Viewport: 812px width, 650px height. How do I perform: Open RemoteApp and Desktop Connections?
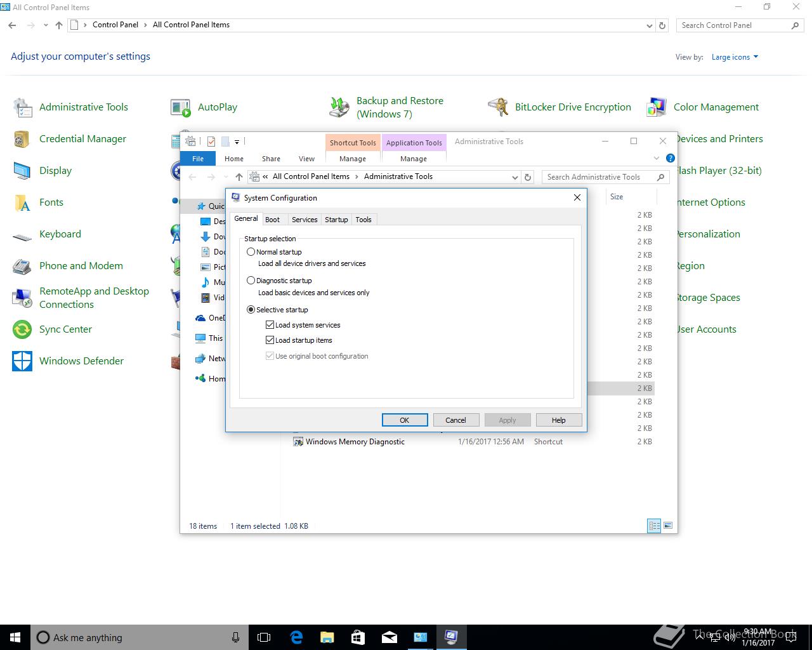(x=81, y=298)
